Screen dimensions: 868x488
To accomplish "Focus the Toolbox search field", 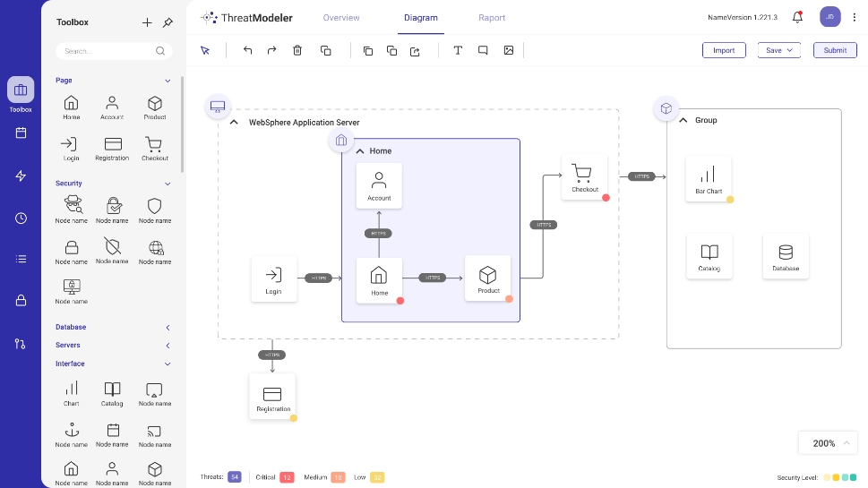I will tap(114, 51).
